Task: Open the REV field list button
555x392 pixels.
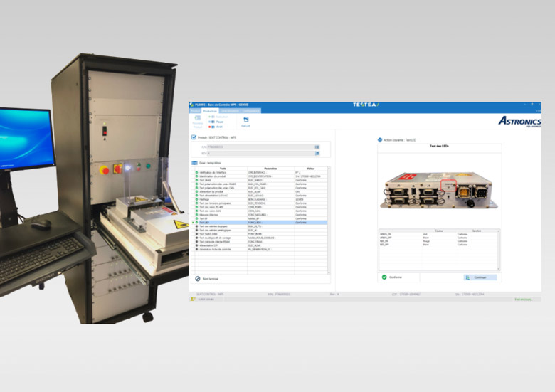Action: pos(317,153)
